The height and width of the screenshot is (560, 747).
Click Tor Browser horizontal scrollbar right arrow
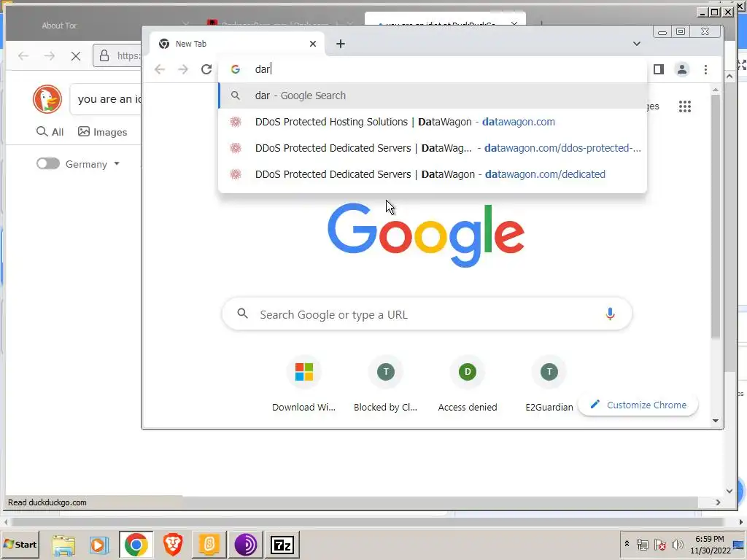718,502
